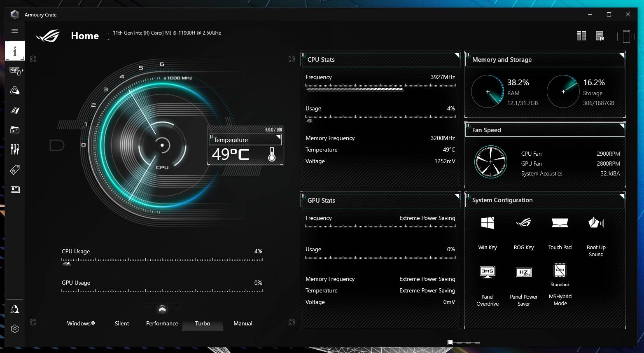The width and height of the screenshot is (644, 353).
Task: Expand the CPU Stats panel corner arrow
Action: point(457,55)
